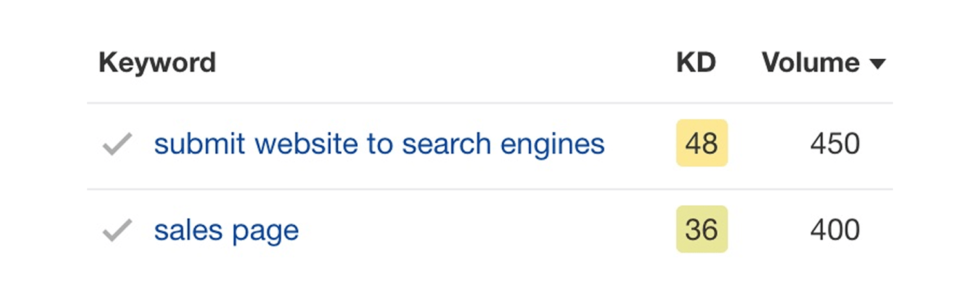The height and width of the screenshot is (302, 980).
Task: Click the Keyword column header
Action: point(157,63)
